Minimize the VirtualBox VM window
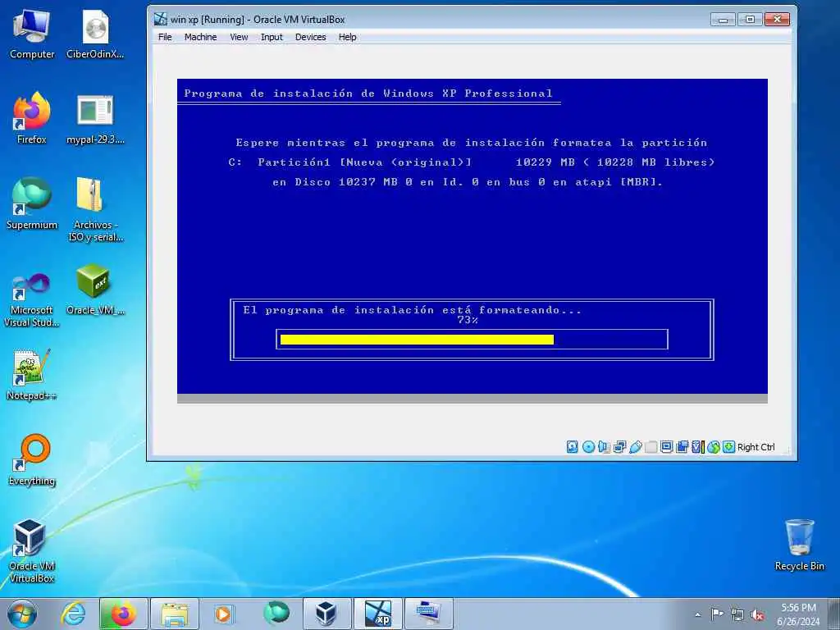Viewport: 840px width, 630px height. pyautogui.click(x=723, y=20)
